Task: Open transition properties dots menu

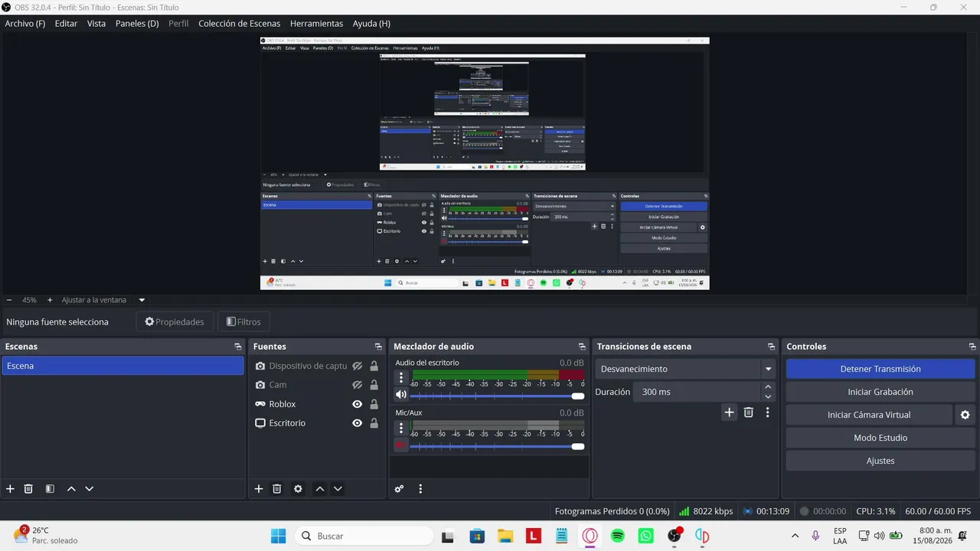Action: tap(768, 412)
